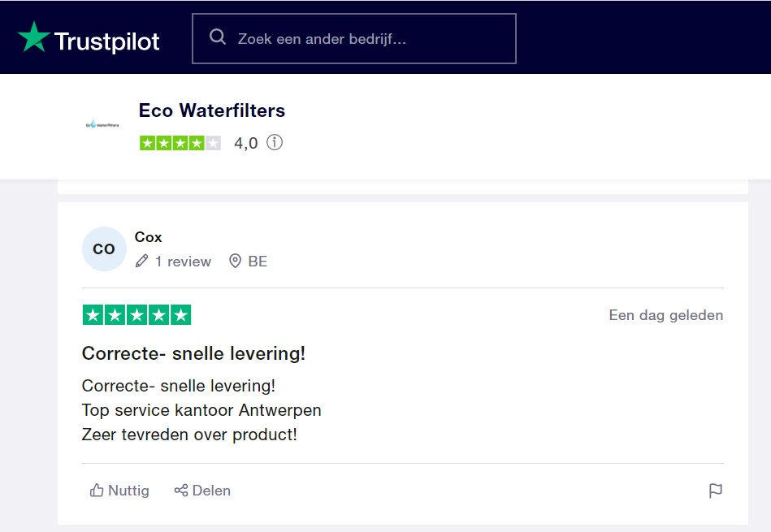Click the location pin icon beside BE
This screenshot has height=532, width=771.
click(236, 262)
